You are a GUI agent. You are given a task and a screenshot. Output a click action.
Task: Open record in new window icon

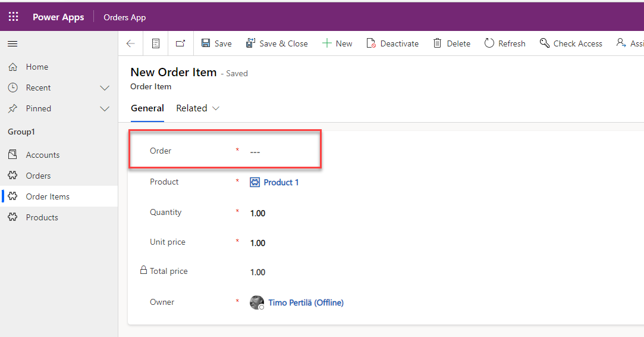point(181,43)
